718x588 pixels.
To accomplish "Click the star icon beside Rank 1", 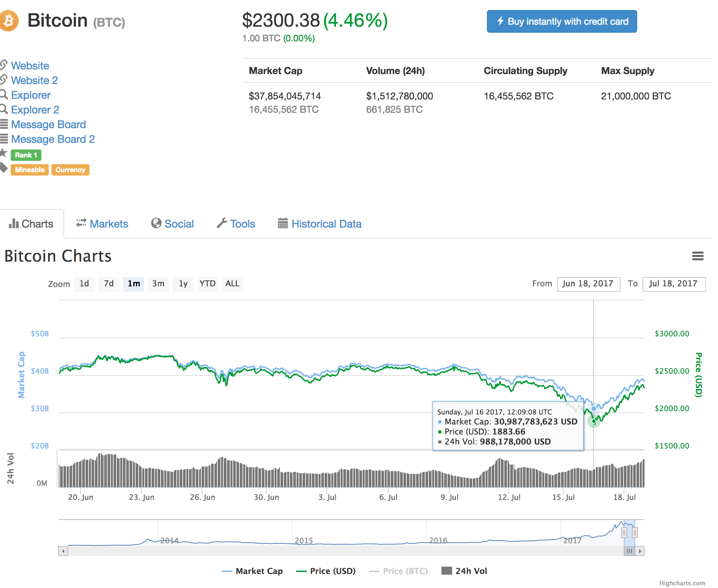I will click(3, 153).
